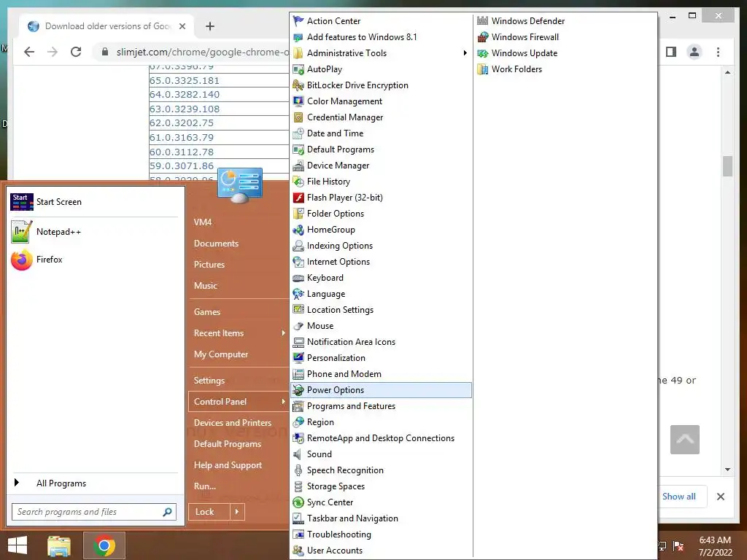Open Windows Defender wall icon
Screen dimensions: 747x560
(x=483, y=21)
